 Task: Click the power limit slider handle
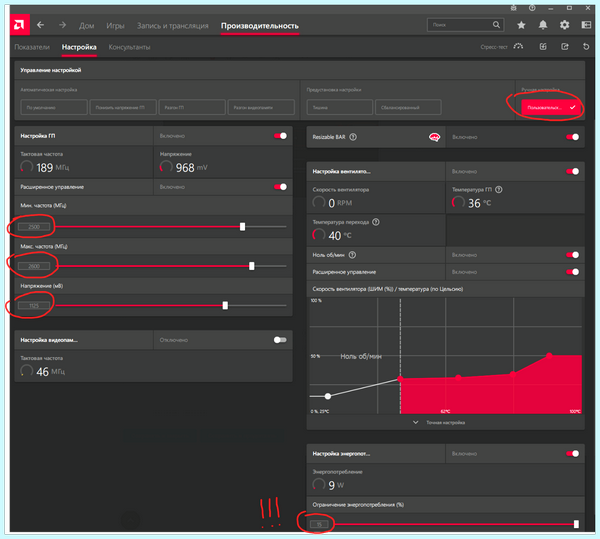576,524
